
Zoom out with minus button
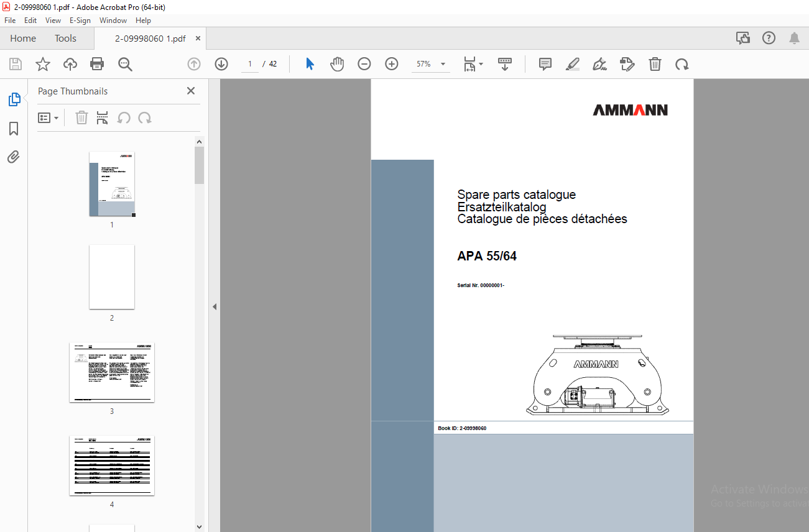click(x=364, y=64)
